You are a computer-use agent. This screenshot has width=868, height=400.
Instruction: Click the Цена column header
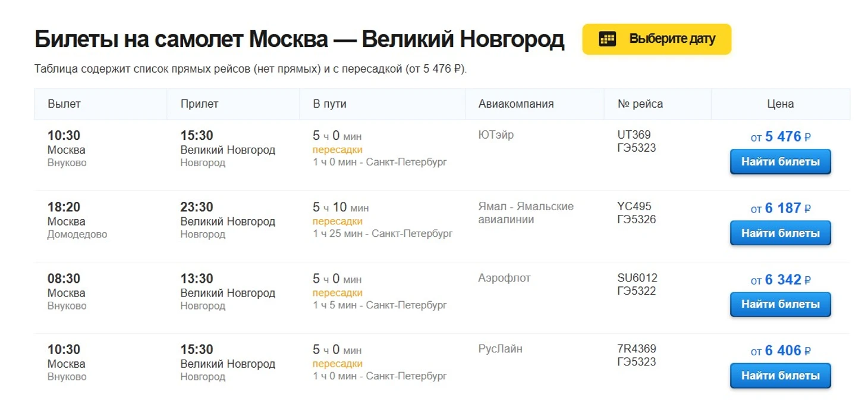(780, 104)
